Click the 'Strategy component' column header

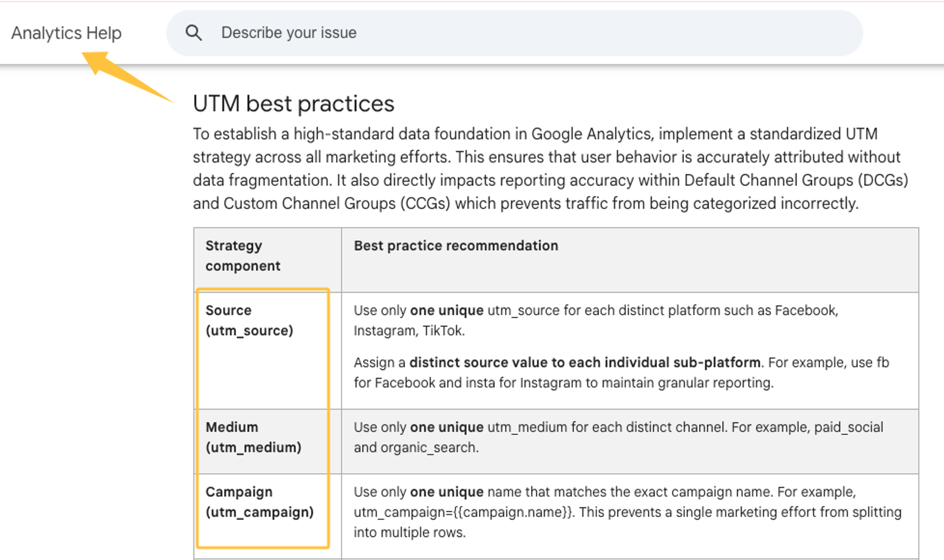[268, 260]
